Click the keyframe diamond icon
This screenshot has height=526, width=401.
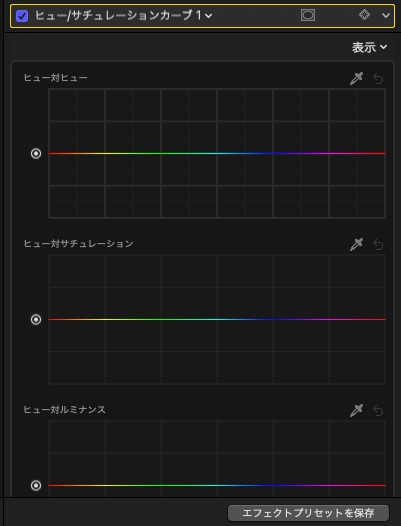click(x=364, y=15)
